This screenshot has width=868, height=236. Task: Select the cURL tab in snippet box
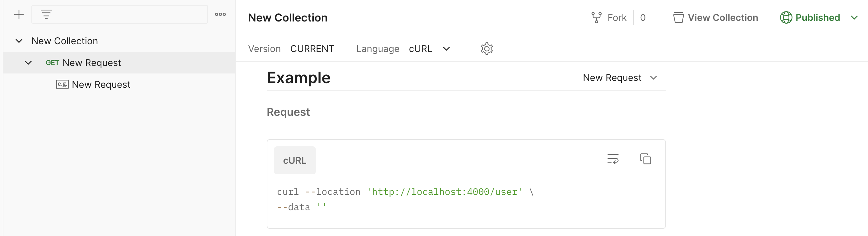[x=294, y=160]
